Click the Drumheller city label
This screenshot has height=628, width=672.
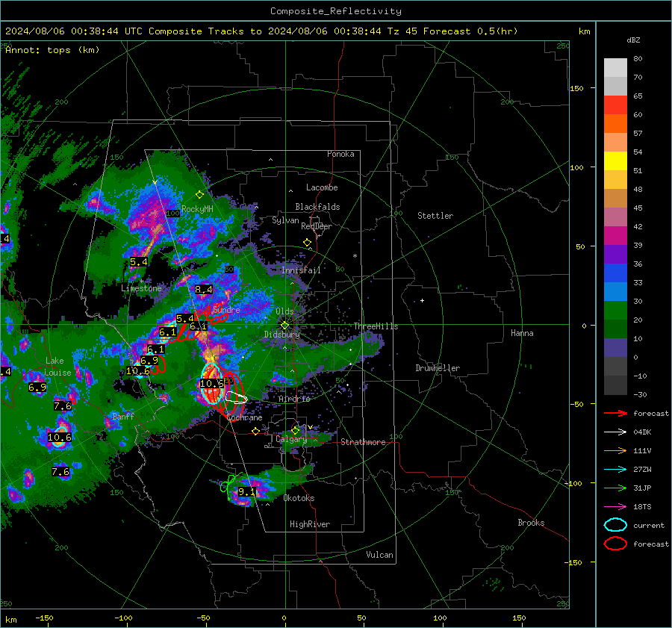(438, 368)
